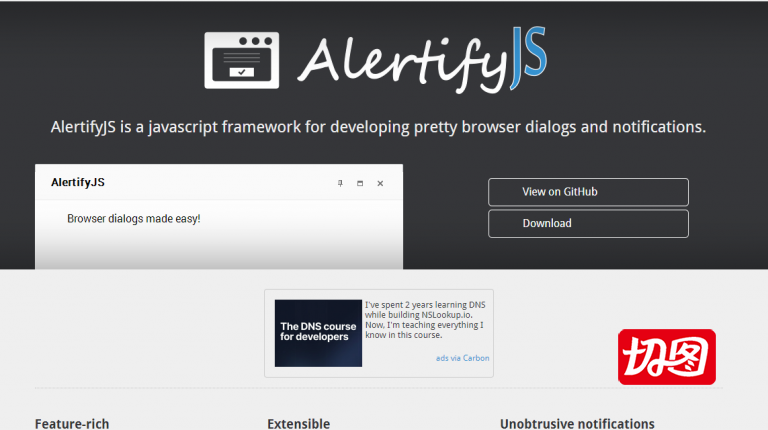Viewport: 768px width, 430px height.
Task: Click the AlertifyJS script wordmark
Action: click(422, 60)
